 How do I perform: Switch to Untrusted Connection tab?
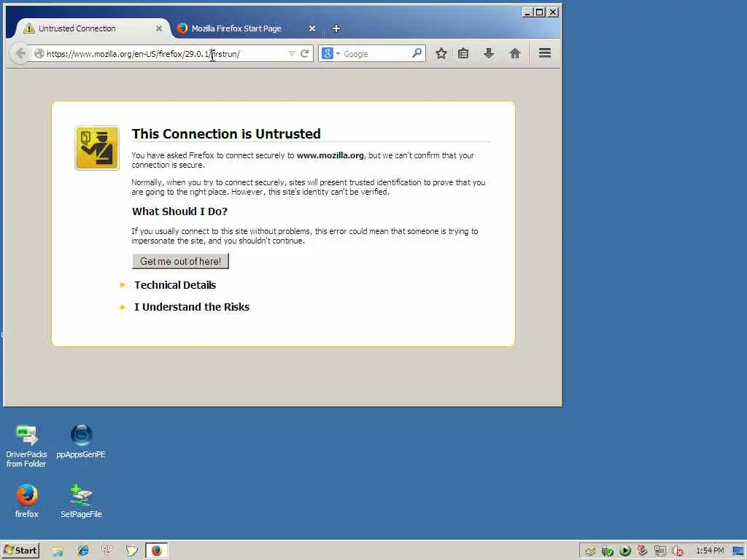(92, 28)
